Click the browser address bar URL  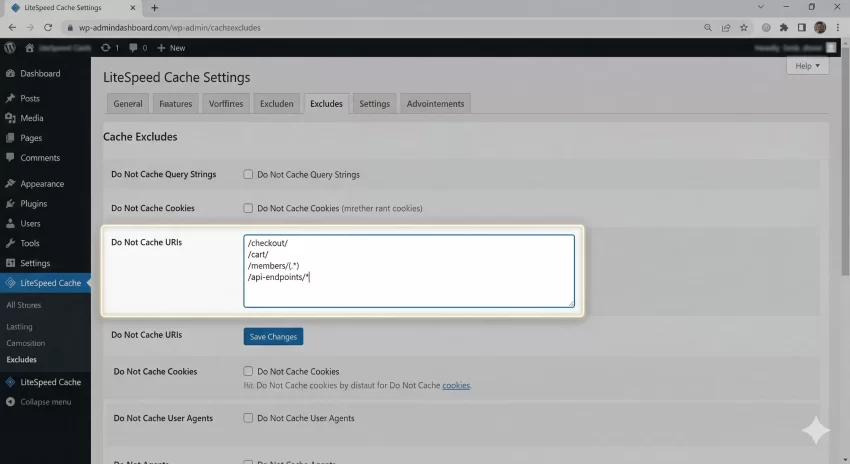click(x=170, y=28)
